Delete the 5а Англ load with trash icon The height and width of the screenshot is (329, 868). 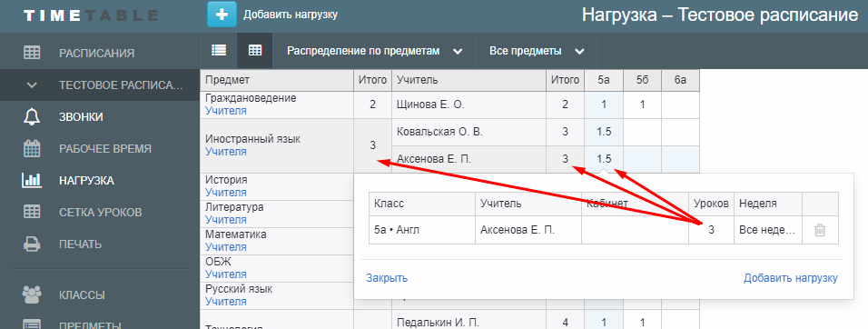pos(820,230)
